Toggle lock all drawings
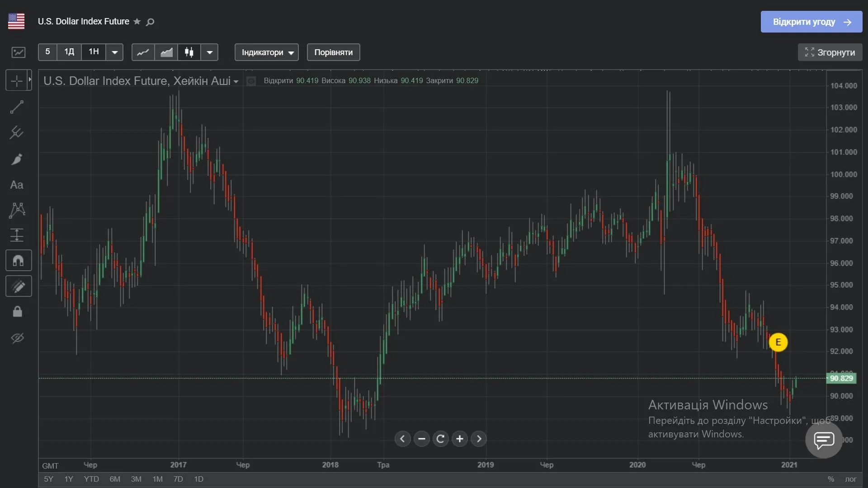The height and width of the screenshot is (488, 868). tap(17, 312)
